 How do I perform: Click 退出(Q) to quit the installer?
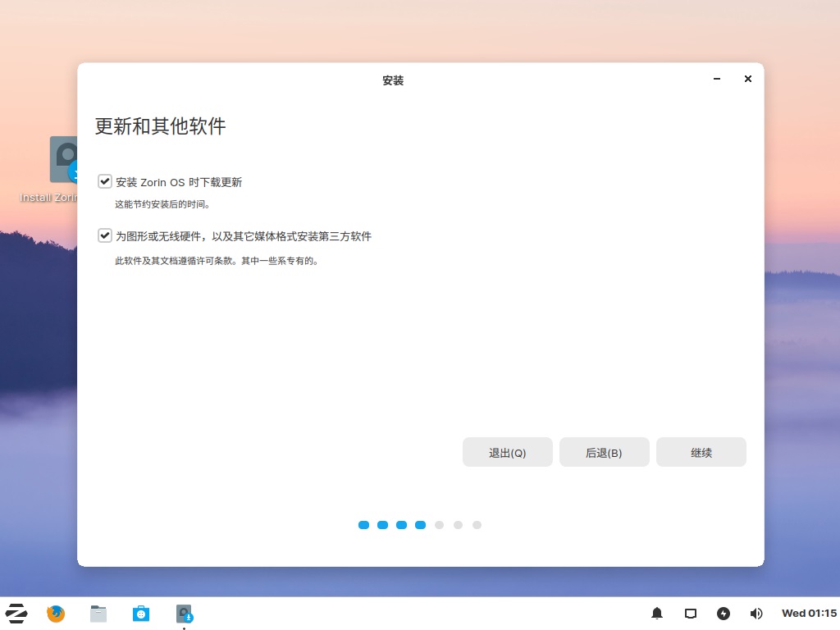point(507,452)
